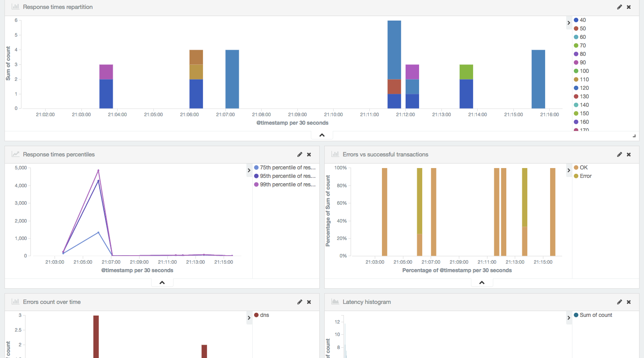Filter legend entry 80
Viewport: 644px width, 358px height.
(x=580, y=54)
